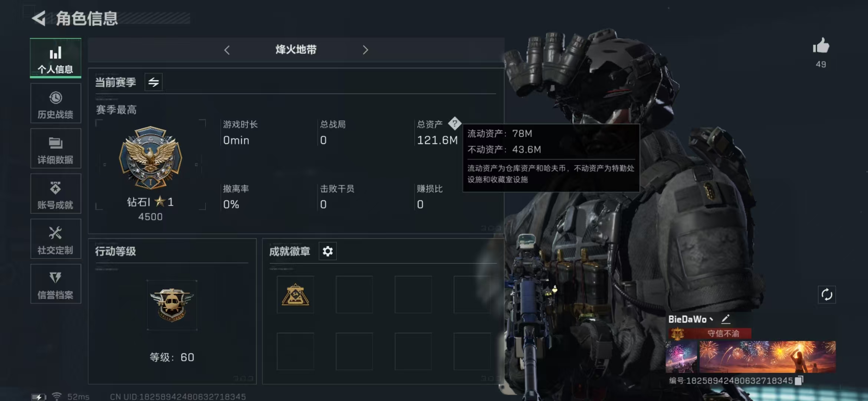Switch to previous mode before 烽火地带
The image size is (868, 401).
(x=227, y=50)
